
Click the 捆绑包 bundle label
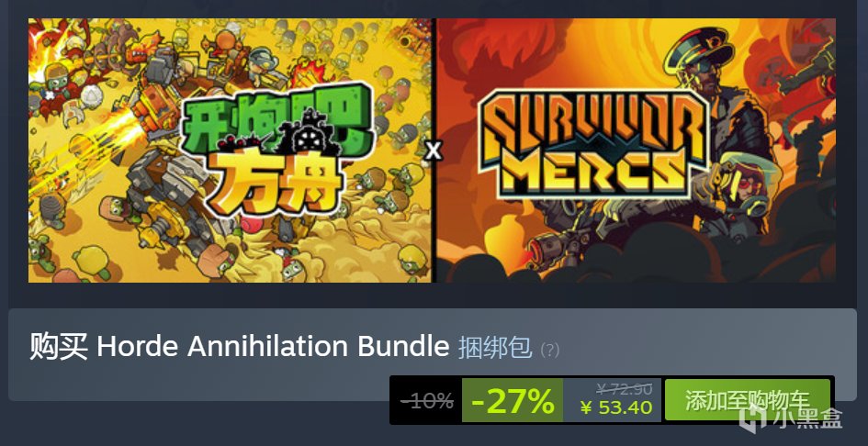[495, 348]
